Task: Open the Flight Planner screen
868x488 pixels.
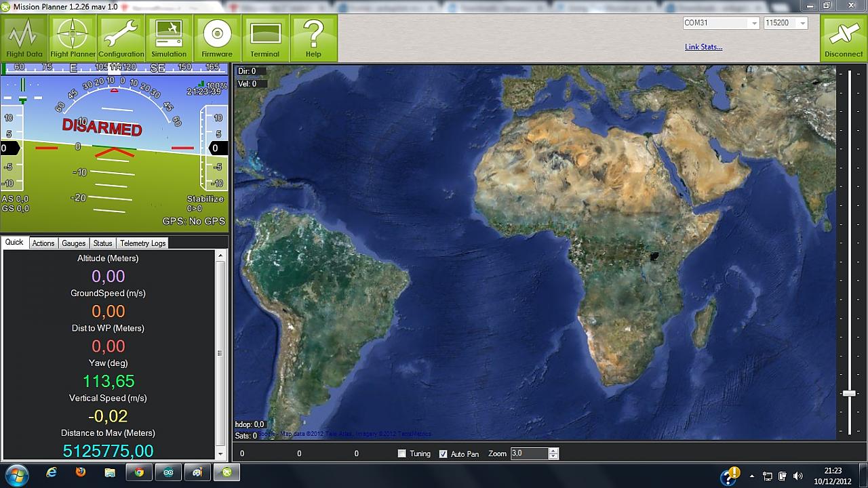Action: click(x=73, y=38)
